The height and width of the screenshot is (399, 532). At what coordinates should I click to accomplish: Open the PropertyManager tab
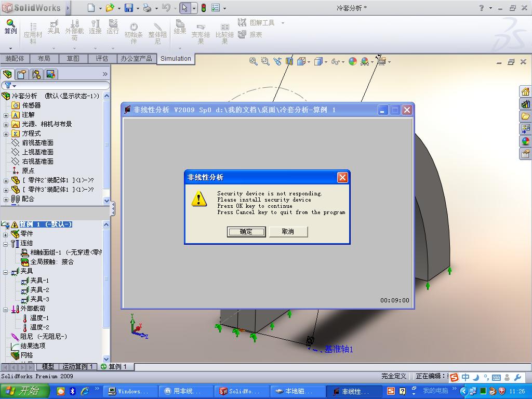point(22,74)
